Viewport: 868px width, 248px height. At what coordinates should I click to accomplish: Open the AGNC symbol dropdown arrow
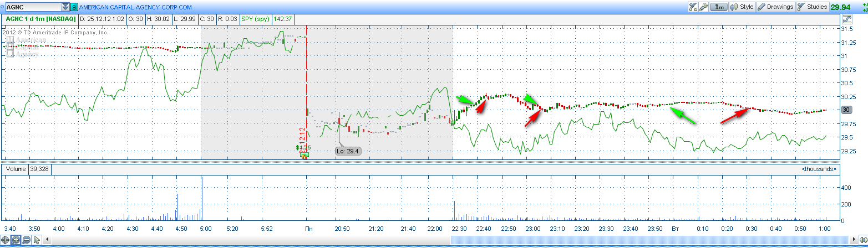(x=66, y=7)
